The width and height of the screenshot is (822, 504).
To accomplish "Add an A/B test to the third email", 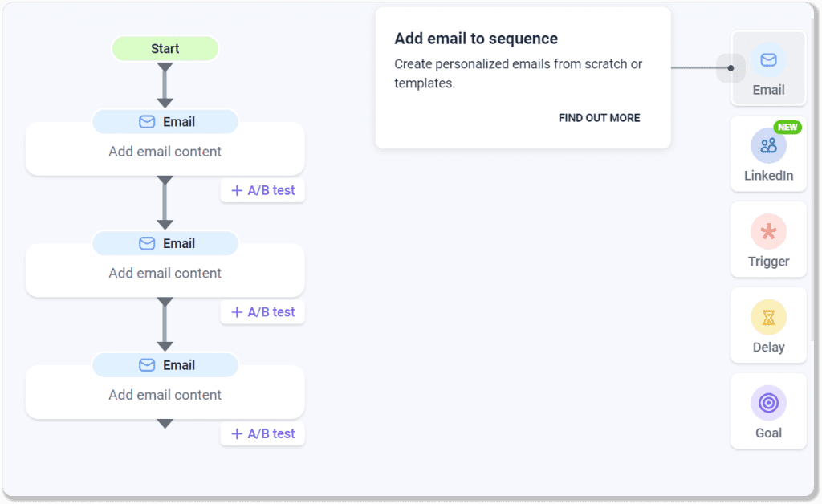I will 262,433.
